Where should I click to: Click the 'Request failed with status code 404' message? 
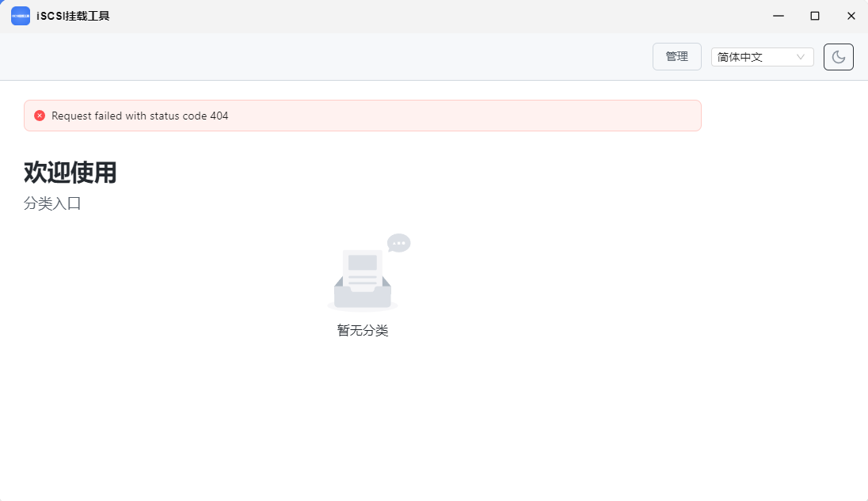139,116
